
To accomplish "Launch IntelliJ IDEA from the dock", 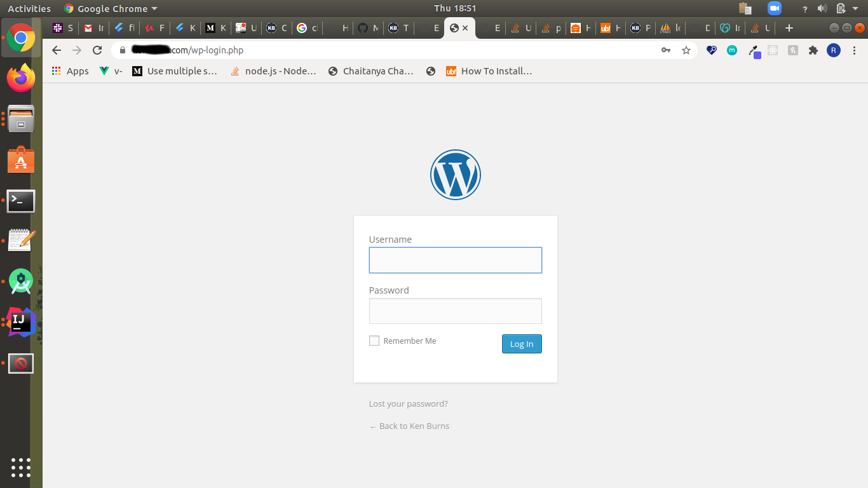I will click(x=21, y=322).
